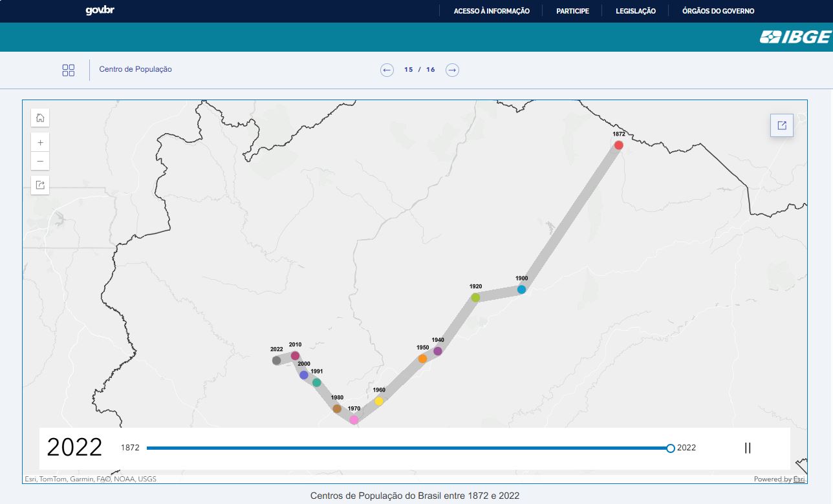This screenshot has width=833, height=504.
Task: Click the share icon below zoom controls
Action: (x=40, y=185)
